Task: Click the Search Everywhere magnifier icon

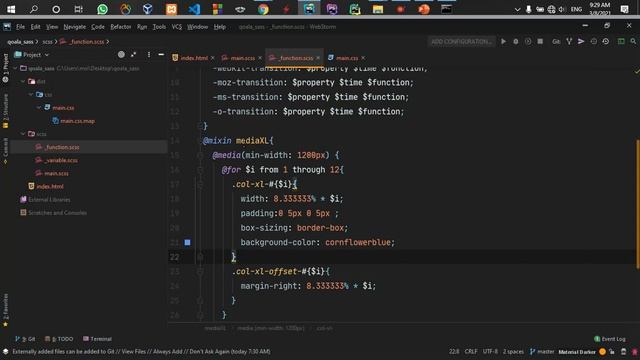Action: [x=633, y=41]
